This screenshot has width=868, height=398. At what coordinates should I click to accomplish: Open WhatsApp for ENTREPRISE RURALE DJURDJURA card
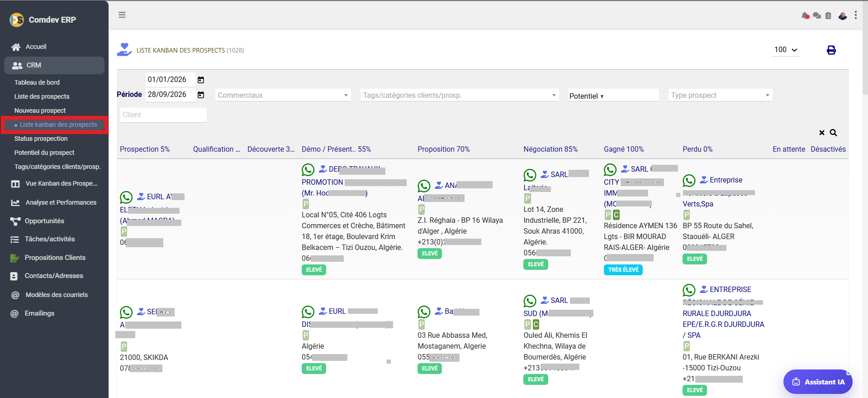[x=689, y=290]
